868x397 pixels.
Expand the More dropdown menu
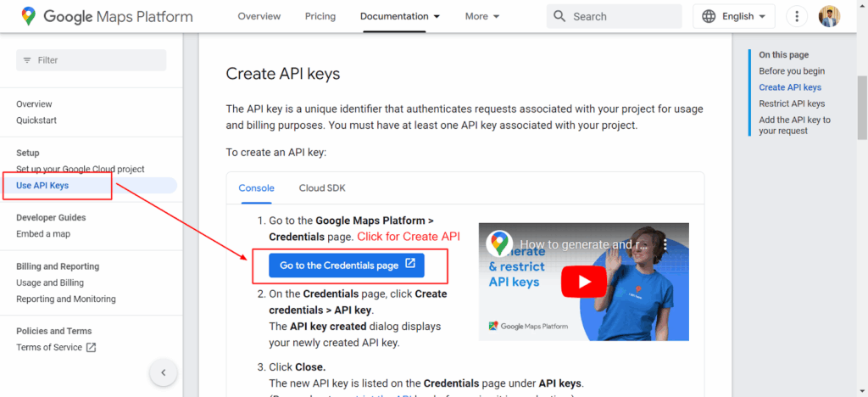482,16
